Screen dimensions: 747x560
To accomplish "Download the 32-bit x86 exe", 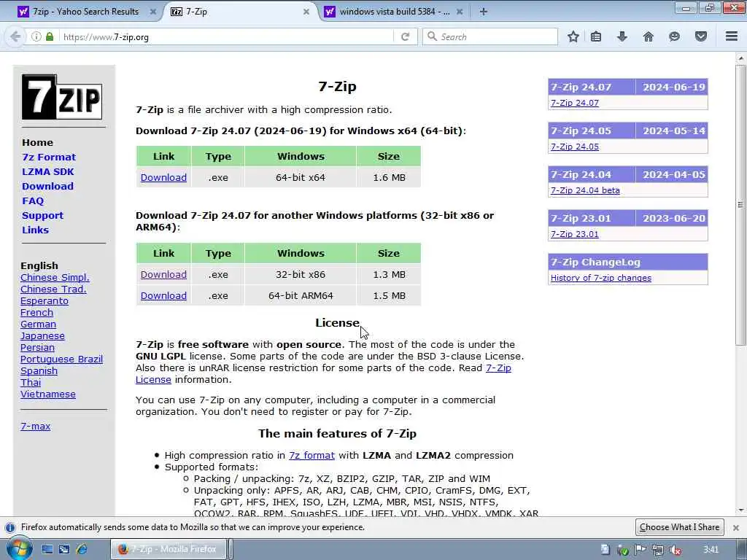I will pyautogui.click(x=163, y=274).
